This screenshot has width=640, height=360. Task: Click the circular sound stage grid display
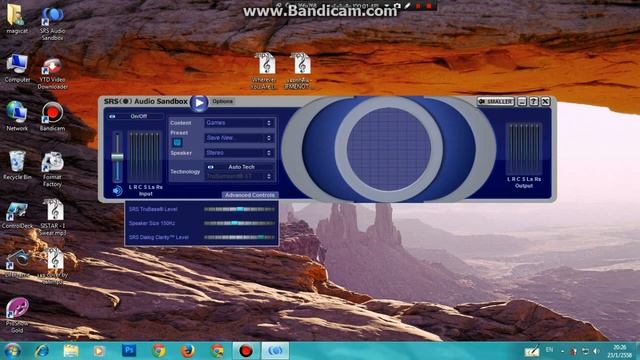(389, 149)
